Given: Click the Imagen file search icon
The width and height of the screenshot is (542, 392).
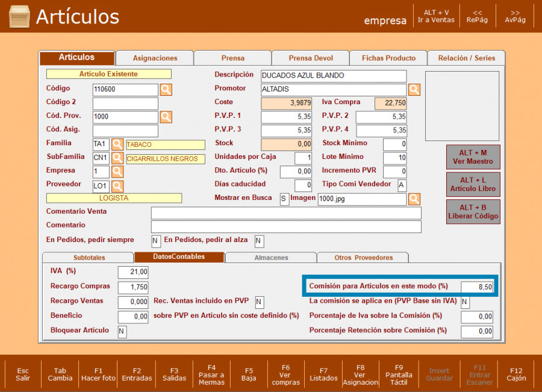Looking at the screenshot, I should 414,199.
